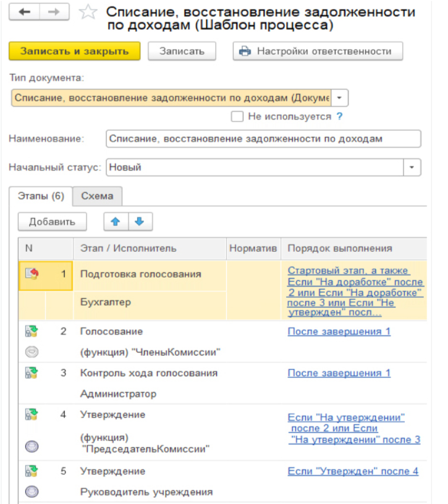Open "Настройки ответственности" settings

point(317,51)
